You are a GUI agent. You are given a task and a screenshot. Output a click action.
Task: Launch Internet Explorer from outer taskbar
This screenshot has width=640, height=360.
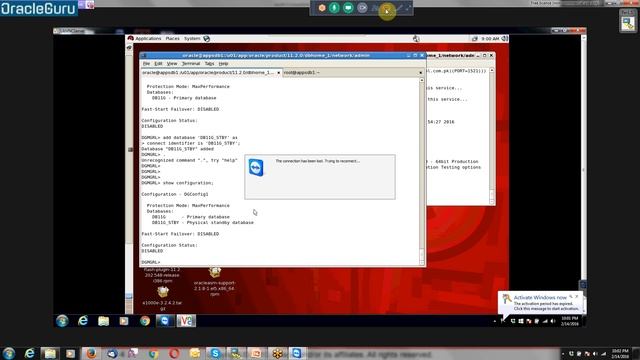pos(29,353)
